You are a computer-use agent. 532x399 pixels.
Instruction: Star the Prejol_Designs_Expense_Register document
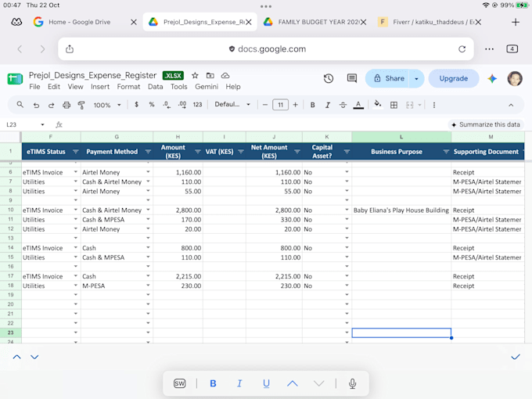pos(195,75)
